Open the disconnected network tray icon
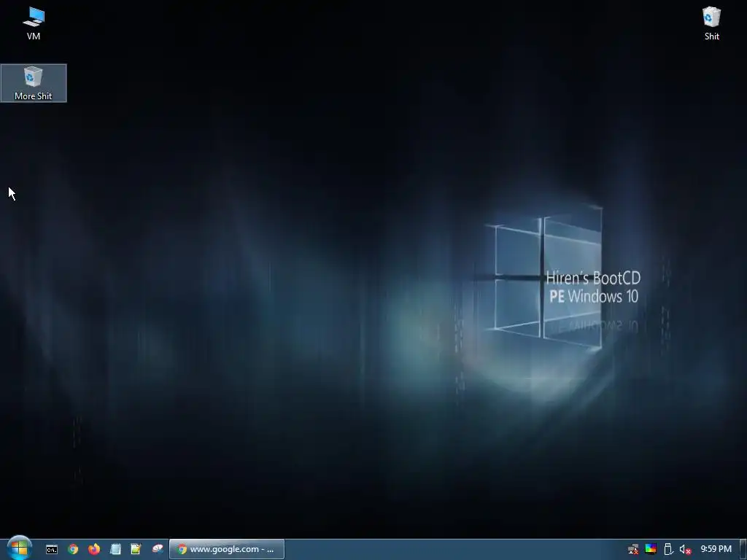This screenshot has width=747, height=560. [633, 550]
